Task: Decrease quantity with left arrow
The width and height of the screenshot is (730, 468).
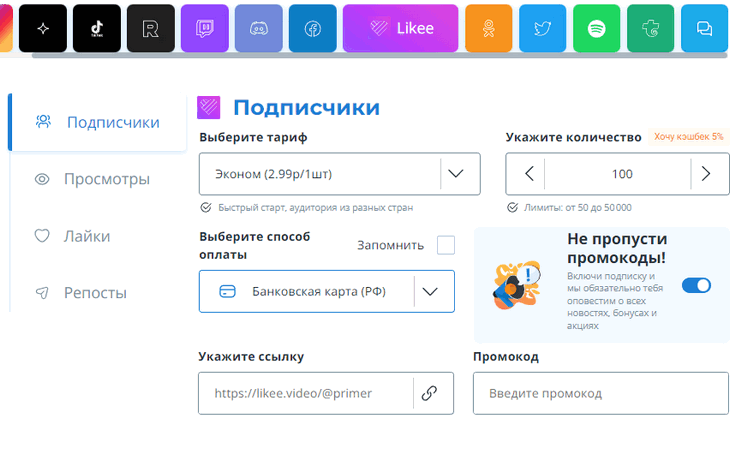Action: pyautogui.click(x=529, y=174)
